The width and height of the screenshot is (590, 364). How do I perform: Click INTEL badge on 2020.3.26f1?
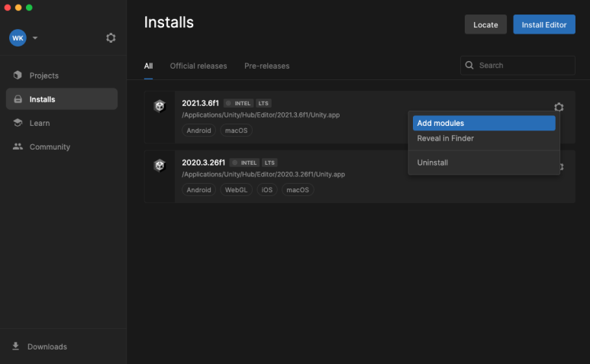click(x=244, y=163)
